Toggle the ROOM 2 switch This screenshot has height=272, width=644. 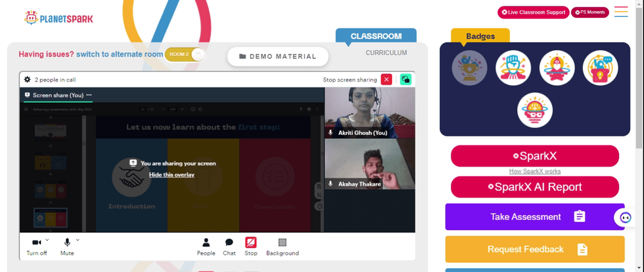click(x=185, y=55)
